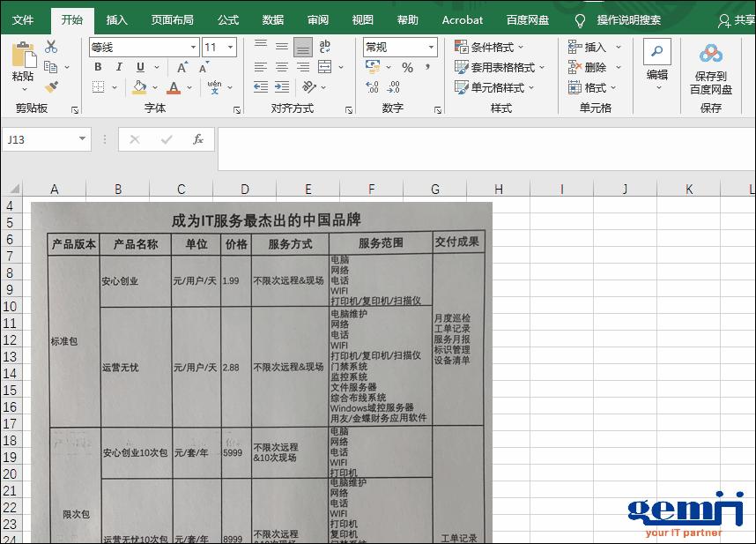Viewport: 756px width, 544px height.
Task: Open the Percent Style number format icon
Action: tap(406, 66)
